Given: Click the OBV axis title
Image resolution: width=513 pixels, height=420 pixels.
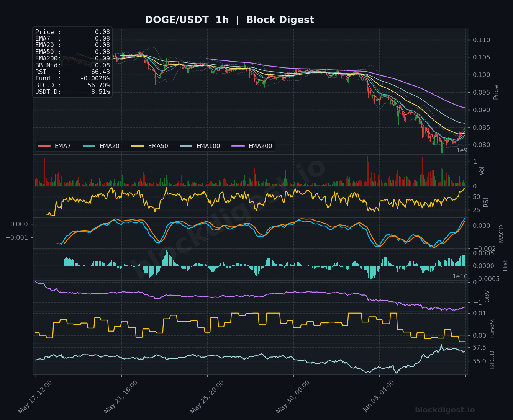Looking at the screenshot, I should (487, 296).
